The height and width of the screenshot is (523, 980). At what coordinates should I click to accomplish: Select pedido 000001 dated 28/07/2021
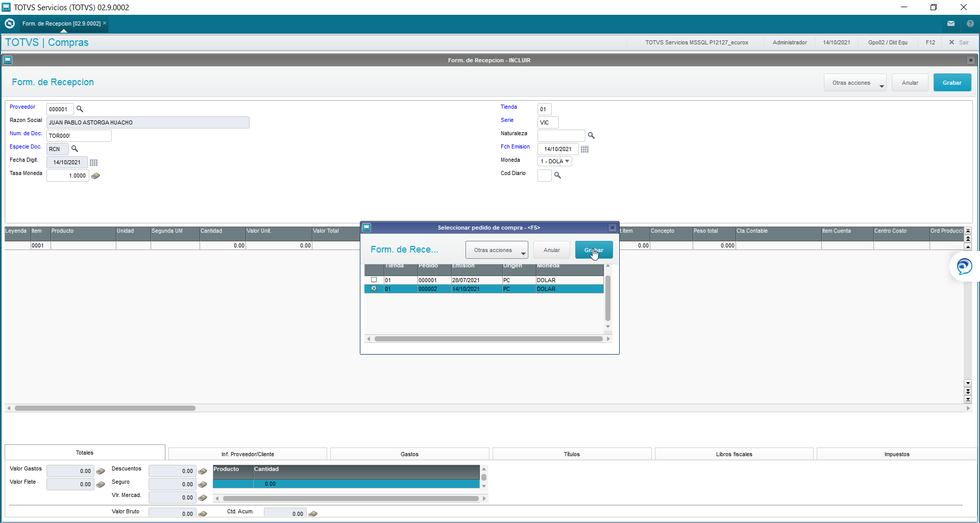484,280
